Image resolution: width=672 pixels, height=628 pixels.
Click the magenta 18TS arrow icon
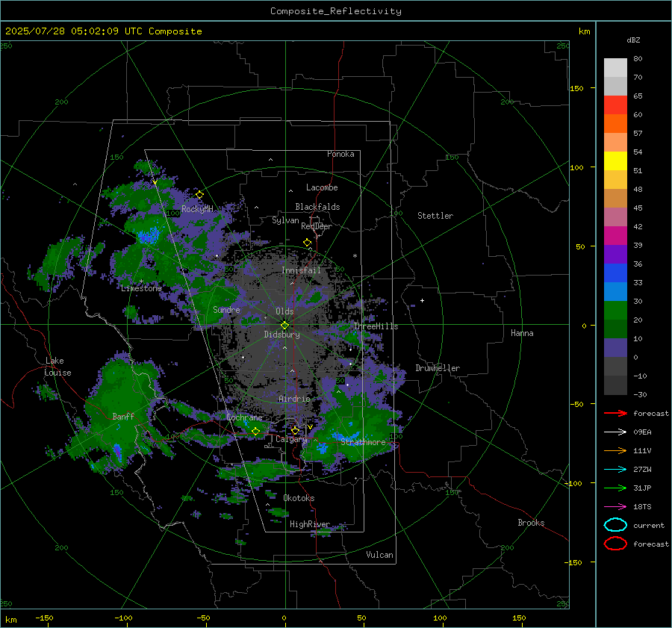pyautogui.click(x=615, y=507)
